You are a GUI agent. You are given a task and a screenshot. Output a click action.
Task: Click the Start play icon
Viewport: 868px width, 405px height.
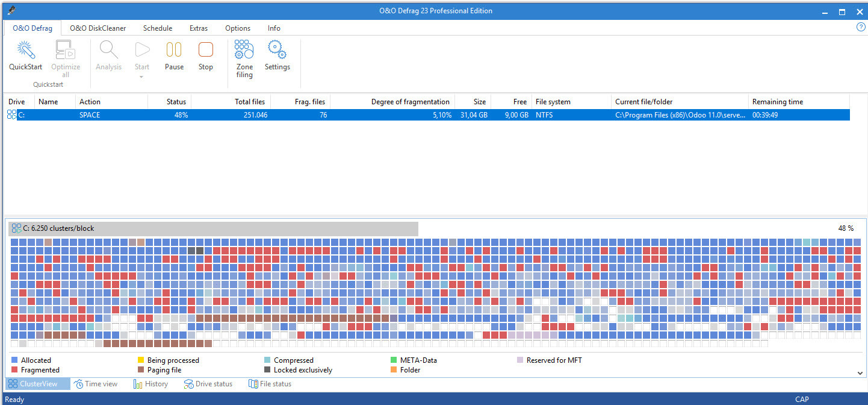click(x=142, y=49)
